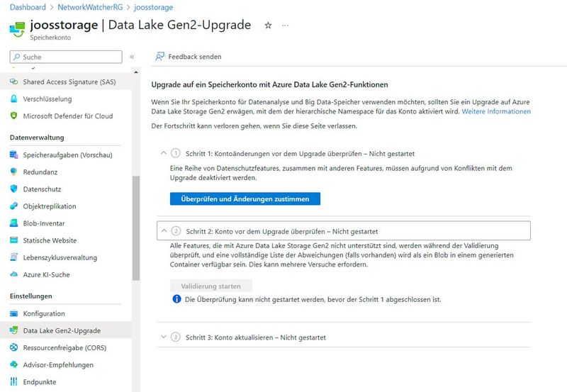Go to NetworkWatcherRG breadcrumb

click(90, 7)
